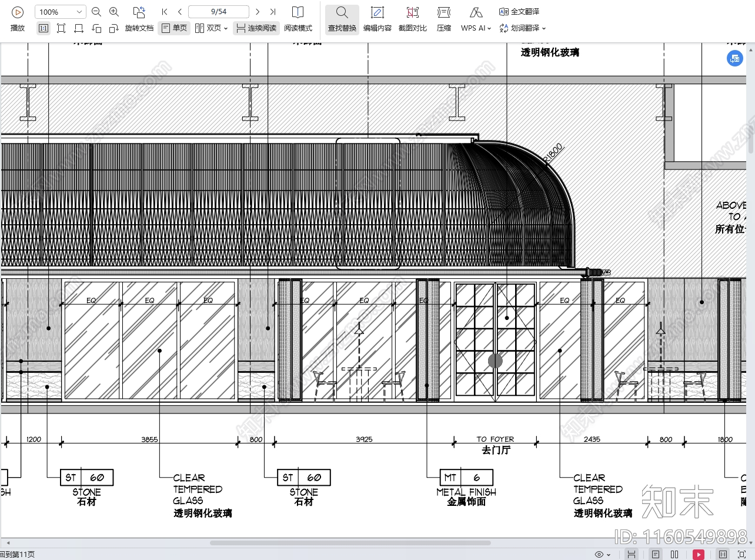Screen dimensions: 755x560
Task: Click the zoom in magnifier icon
Action: [x=114, y=12]
